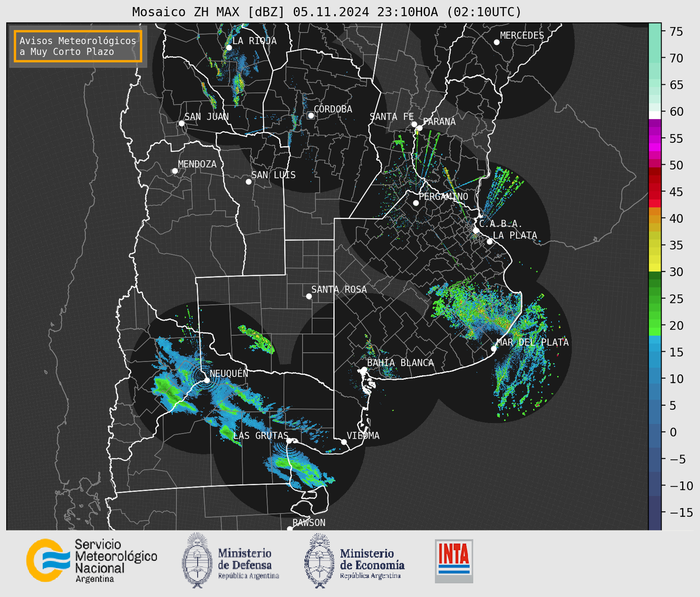Select the RAWSON city marker
Viewport: 700px width, 597px height.
click(290, 528)
